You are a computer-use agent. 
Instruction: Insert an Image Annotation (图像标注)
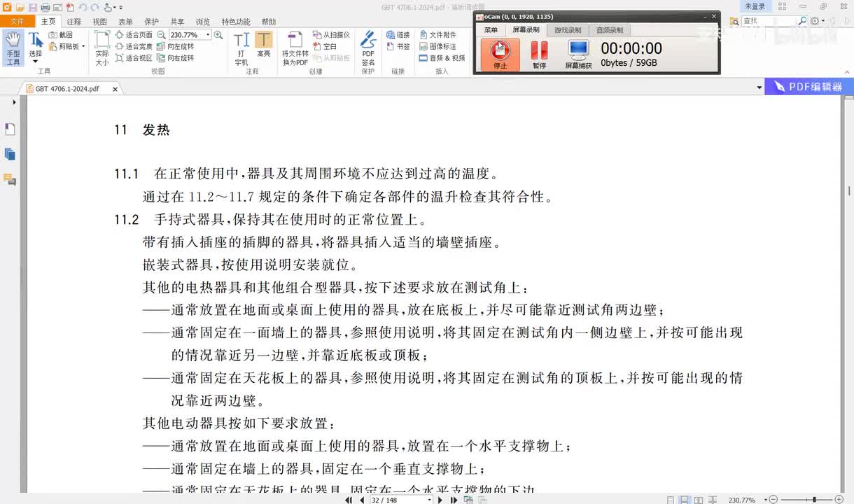[438, 46]
